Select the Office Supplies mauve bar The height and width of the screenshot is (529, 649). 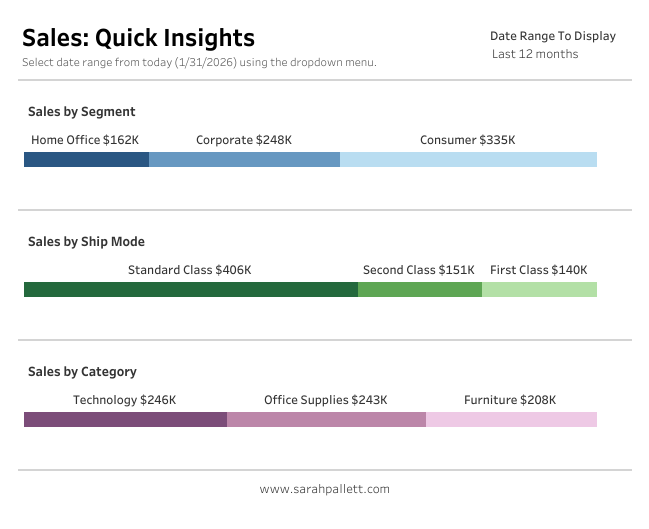point(326,420)
